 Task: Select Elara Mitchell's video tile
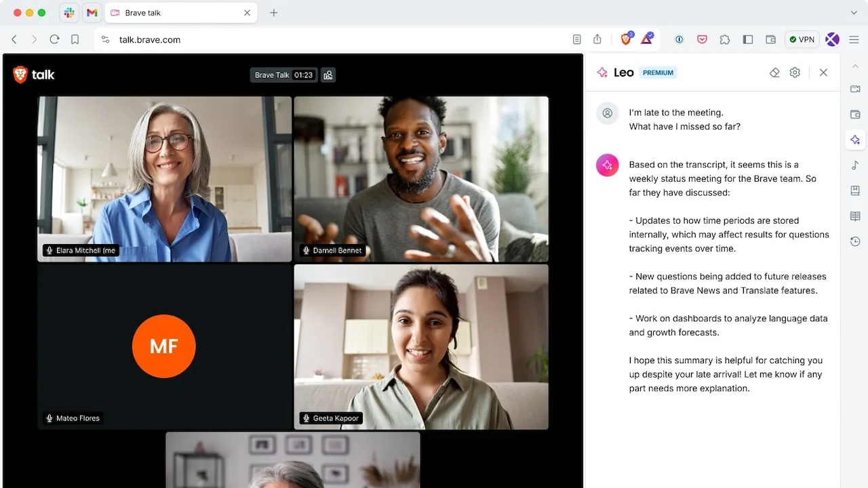point(165,179)
